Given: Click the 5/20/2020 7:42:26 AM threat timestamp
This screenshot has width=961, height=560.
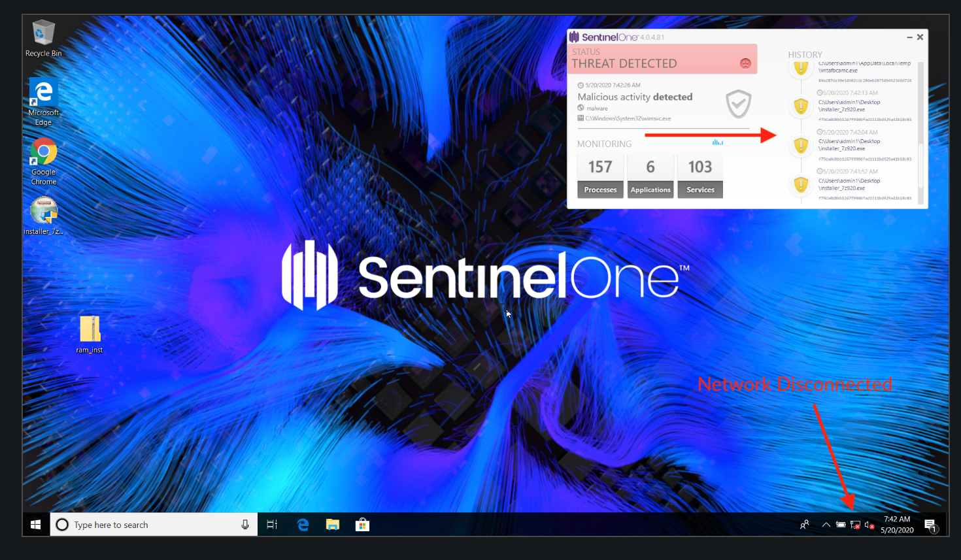Looking at the screenshot, I should coord(613,85).
